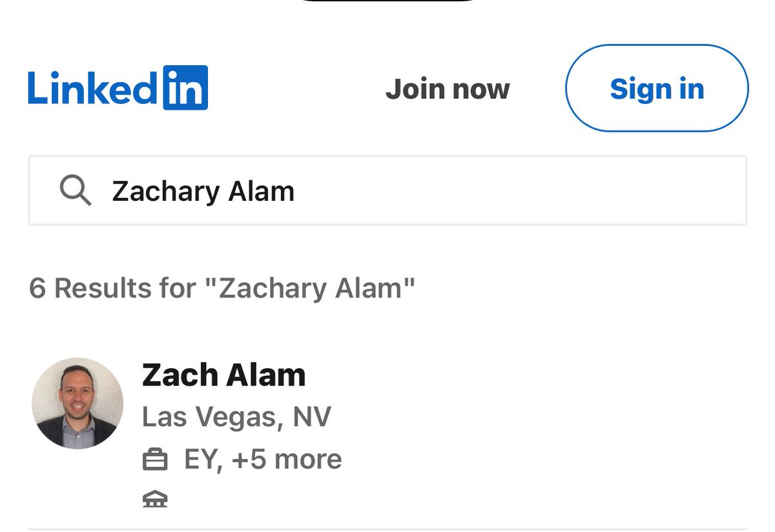Click the "Linked" wordmark text
The width and height of the screenshot is (775, 532).
click(x=92, y=88)
